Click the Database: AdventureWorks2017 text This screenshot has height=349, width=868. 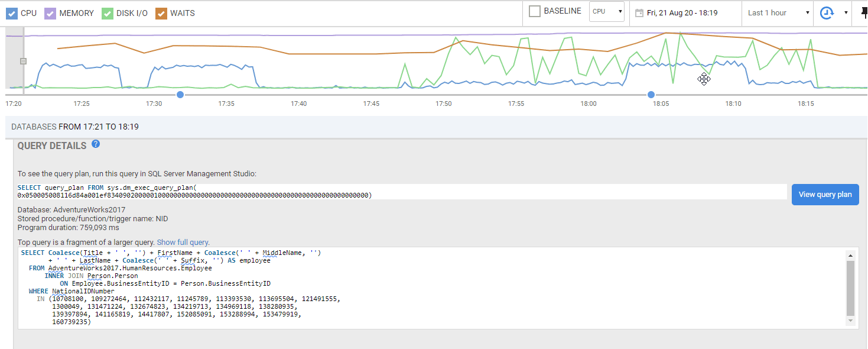[x=71, y=210]
